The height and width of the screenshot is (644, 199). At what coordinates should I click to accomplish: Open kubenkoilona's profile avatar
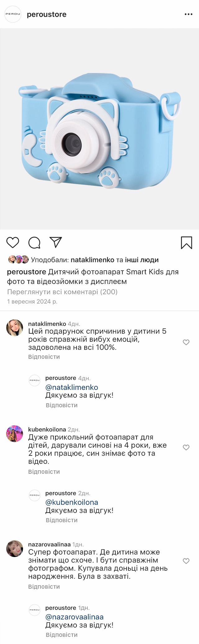coord(15,433)
